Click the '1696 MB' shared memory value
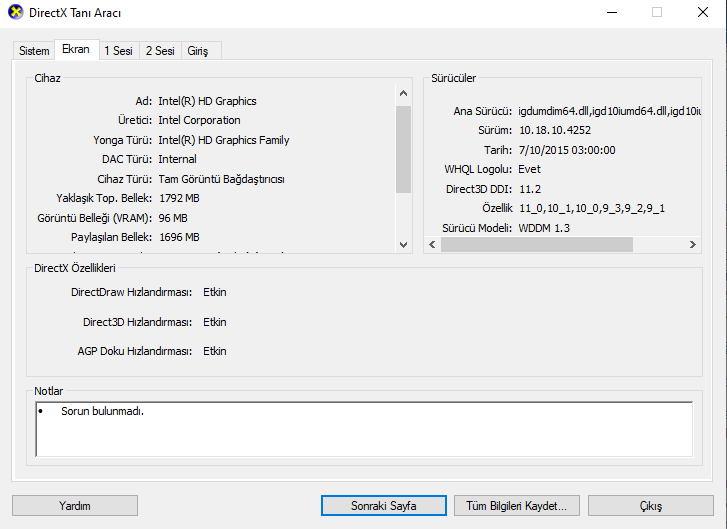 pyautogui.click(x=179, y=237)
